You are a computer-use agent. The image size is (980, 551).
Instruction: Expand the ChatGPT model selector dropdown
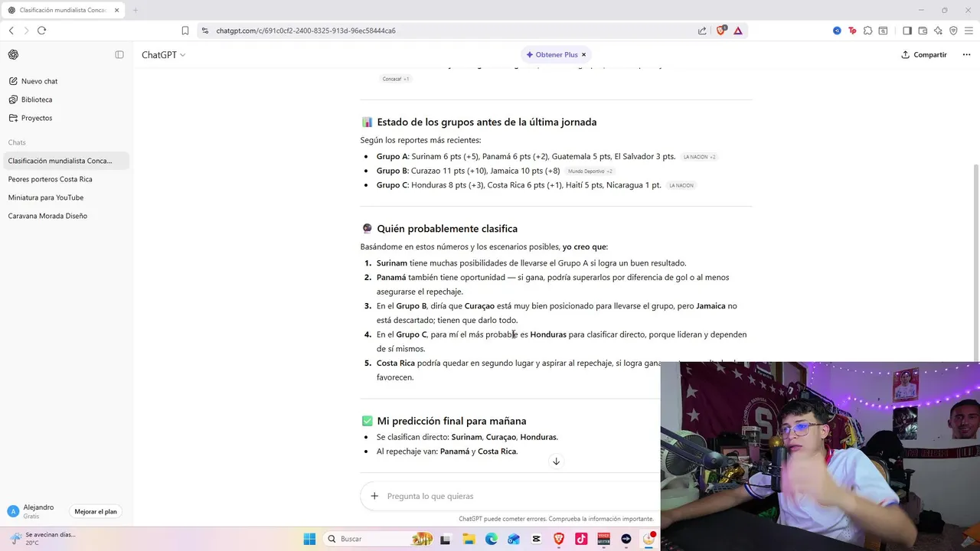164,55
